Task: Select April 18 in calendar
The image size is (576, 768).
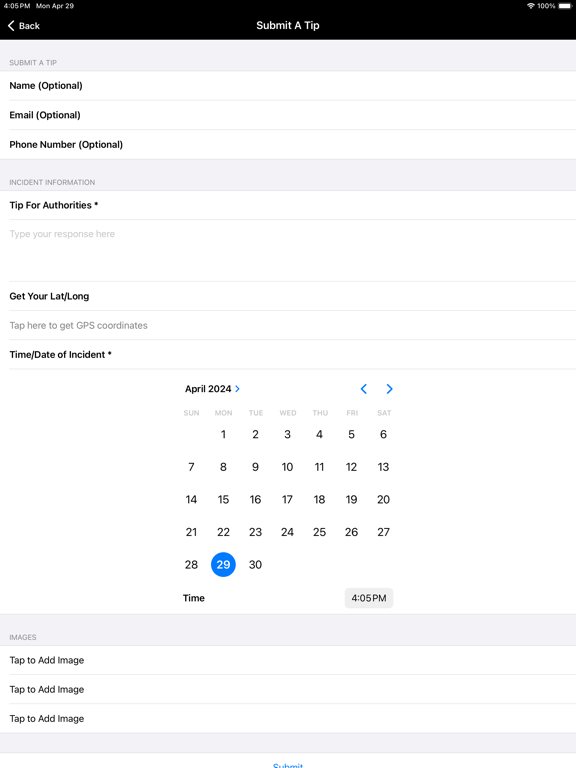Action: click(319, 500)
